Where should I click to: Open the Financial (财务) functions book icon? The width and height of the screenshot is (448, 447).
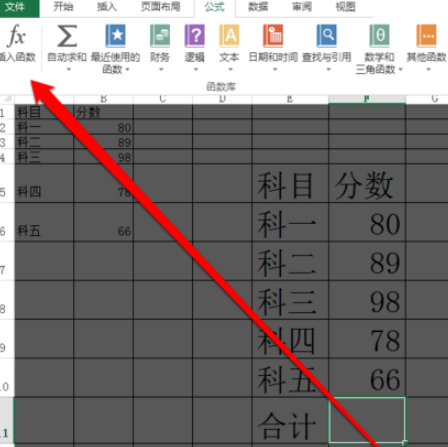pyautogui.click(x=160, y=36)
